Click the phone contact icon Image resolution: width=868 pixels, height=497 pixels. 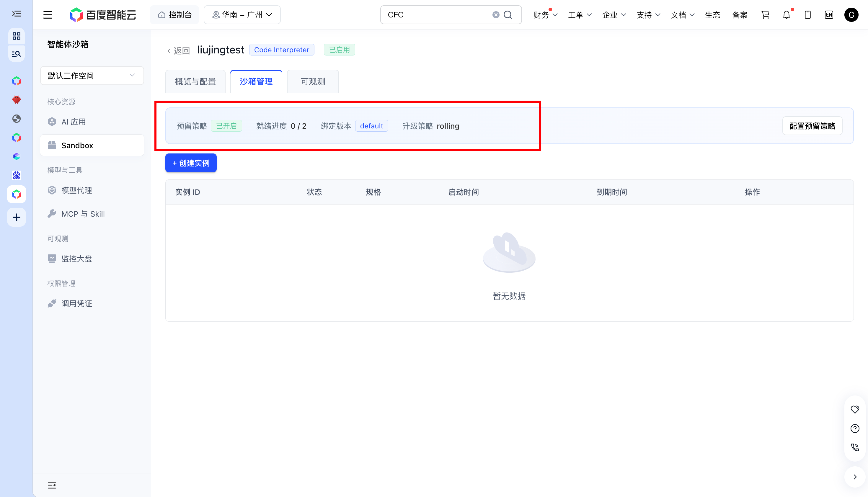(855, 447)
